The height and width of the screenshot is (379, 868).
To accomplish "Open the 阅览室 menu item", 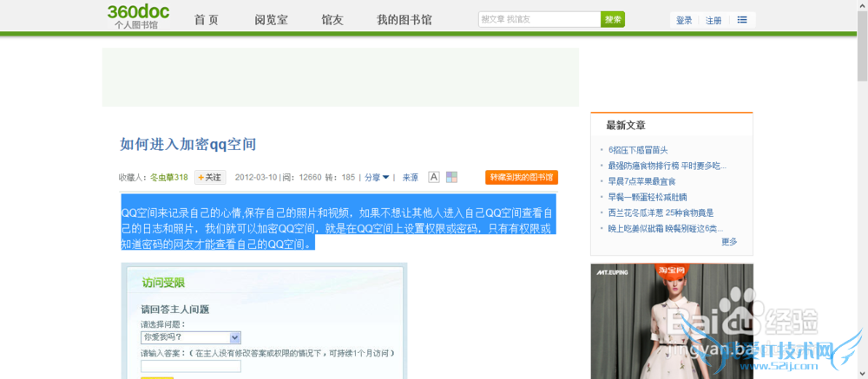I will pos(271,21).
